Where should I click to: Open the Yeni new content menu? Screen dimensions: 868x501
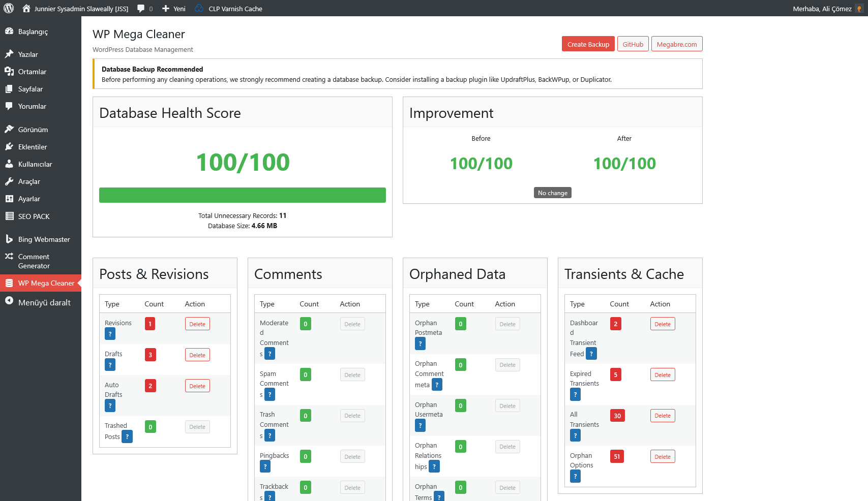[174, 9]
